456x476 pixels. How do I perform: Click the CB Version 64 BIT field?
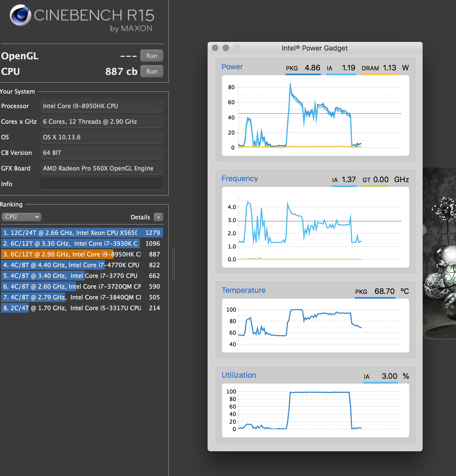101,153
